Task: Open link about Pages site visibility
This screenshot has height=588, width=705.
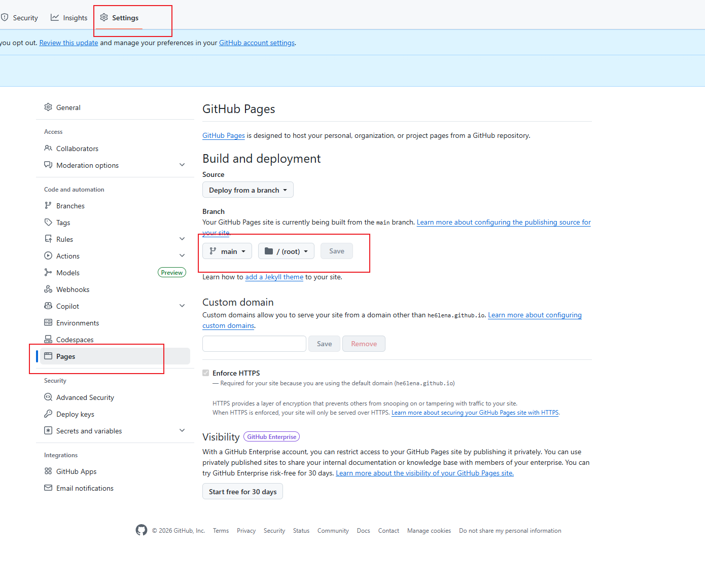Action: (x=425, y=473)
